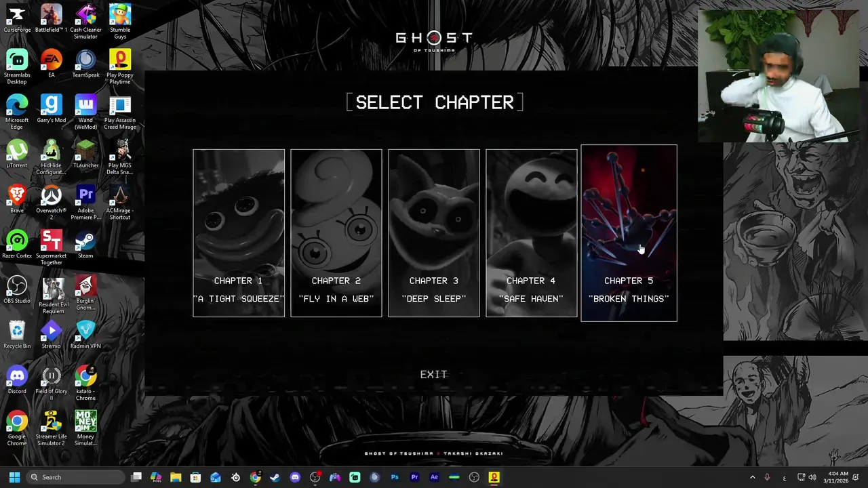Open CurseForge desktop shortcut
Viewport: 868px width, 488px height.
point(17,19)
